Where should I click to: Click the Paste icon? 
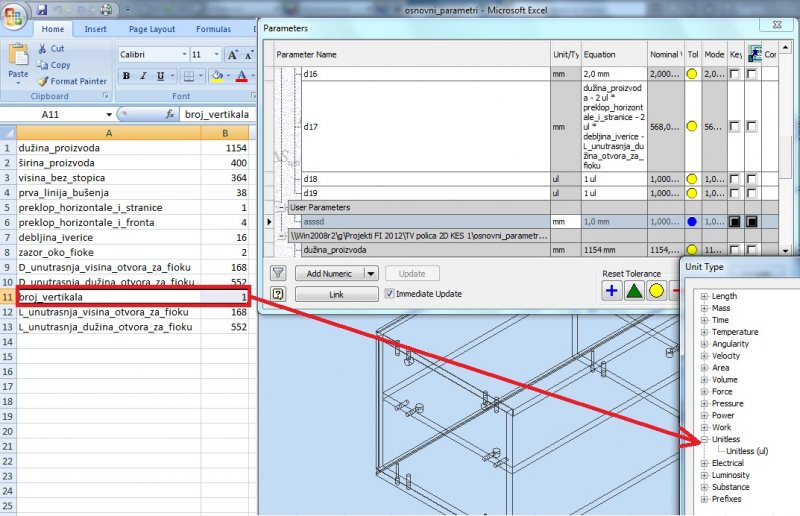pos(18,62)
